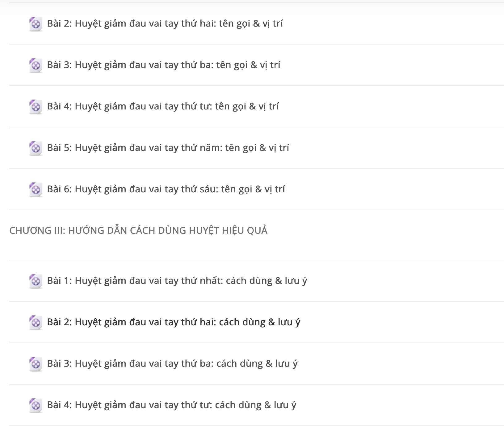Open lesson Bài 5: thứ năm tên gọi & vị trí
This screenshot has height=426, width=504.
coord(168,148)
